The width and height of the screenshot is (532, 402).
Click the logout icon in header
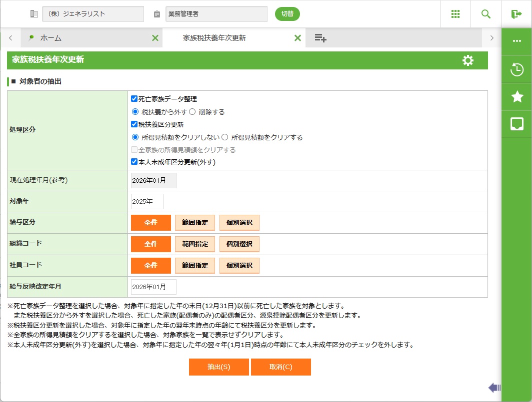(516, 14)
